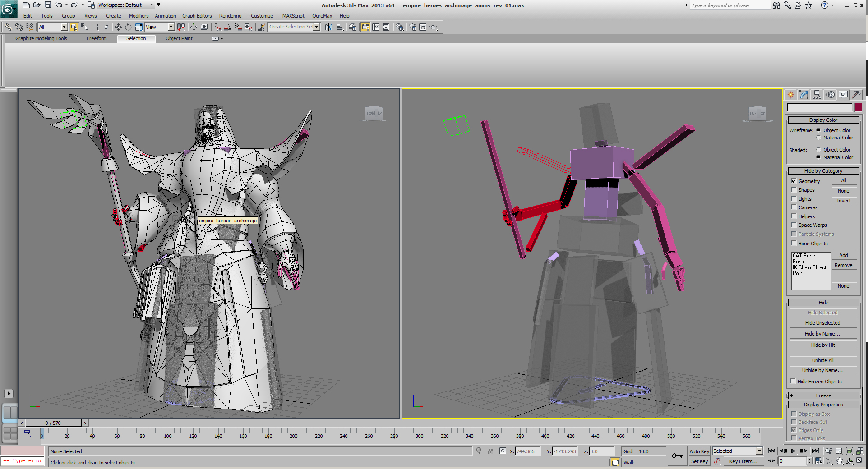
Task: Switch to the Object Paint tab
Action: [179, 38]
